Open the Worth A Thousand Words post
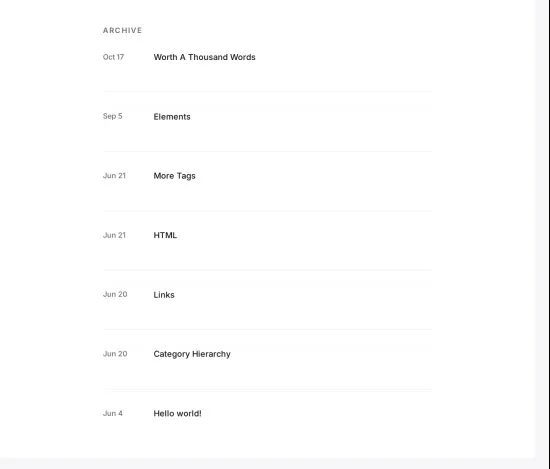550x469 pixels. coord(204,57)
